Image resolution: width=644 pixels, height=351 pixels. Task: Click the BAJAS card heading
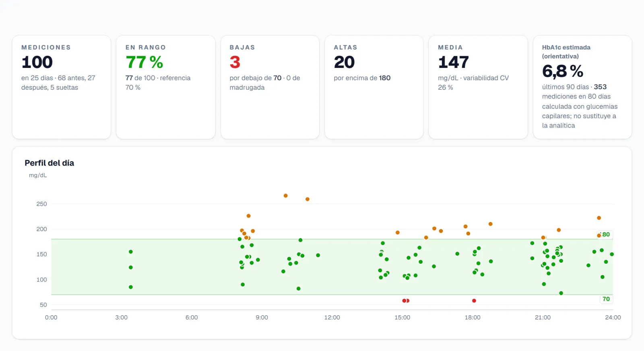242,47
